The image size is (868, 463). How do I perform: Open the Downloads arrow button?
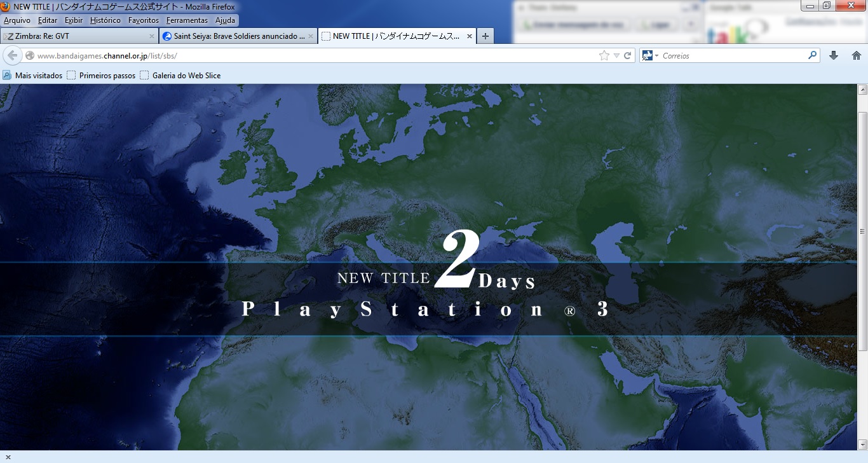click(x=834, y=55)
